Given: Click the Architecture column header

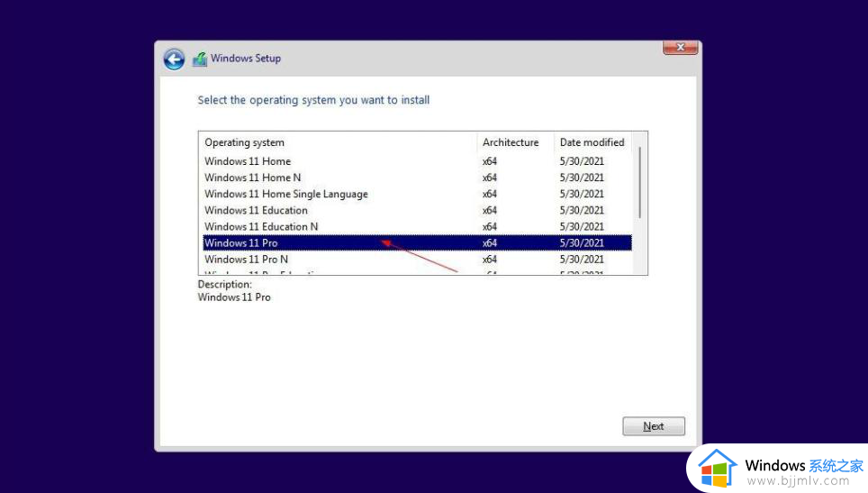Looking at the screenshot, I should point(515,142).
